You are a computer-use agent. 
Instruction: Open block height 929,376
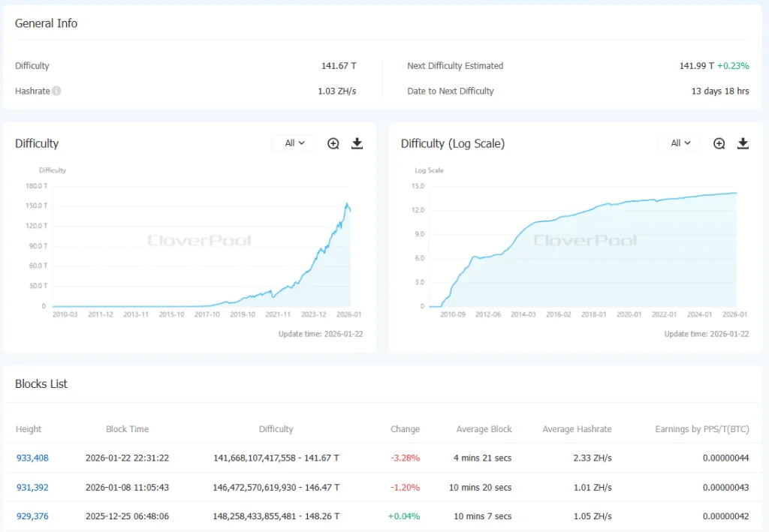coord(32,516)
